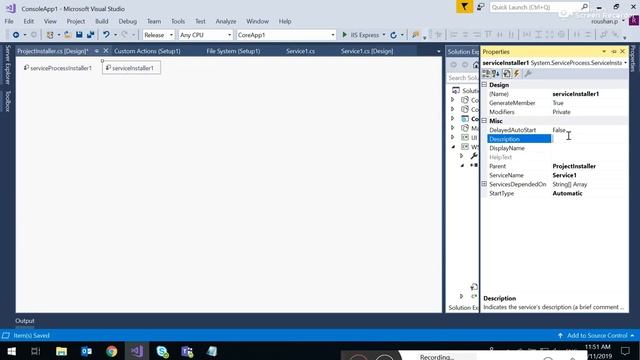Open the document tabs overflow dropdown
The width and height of the screenshot is (640, 360).
(x=438, y=51)
